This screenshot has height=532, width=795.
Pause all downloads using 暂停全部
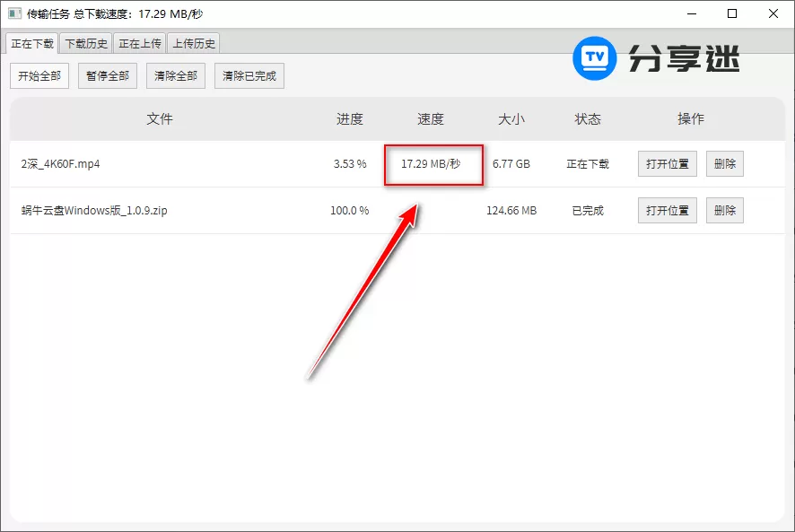(x=107, y=75)
